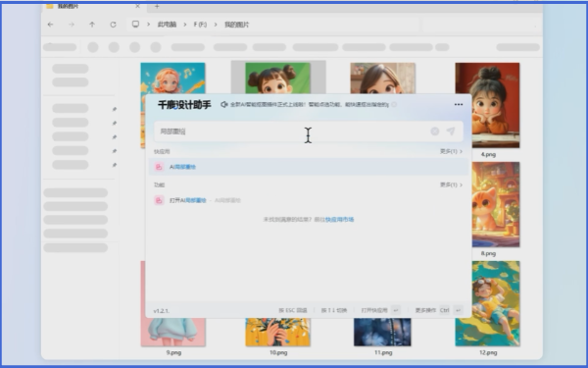Screen dimensions: 588x368
Task: Close the 我的图片 Explorer tab
Action: point(137,6)
